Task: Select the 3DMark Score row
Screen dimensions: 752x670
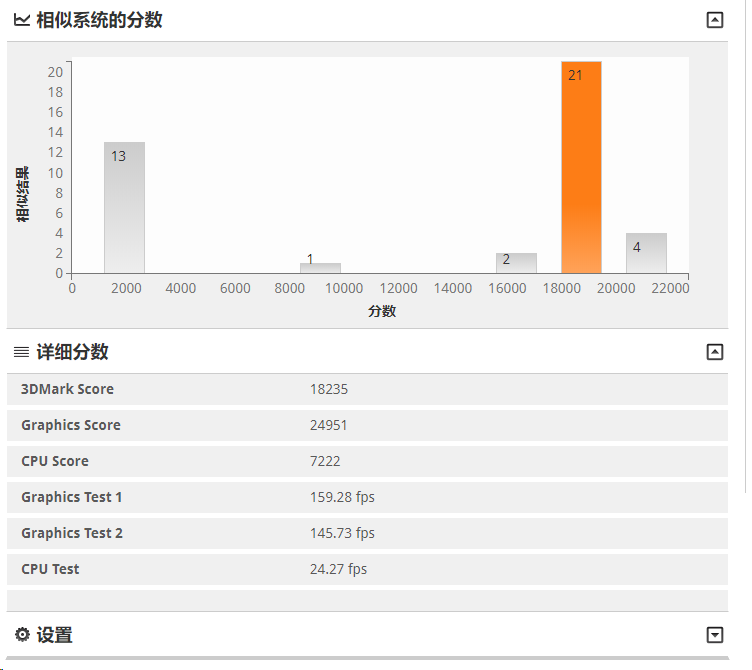Action: coord(367,389)
